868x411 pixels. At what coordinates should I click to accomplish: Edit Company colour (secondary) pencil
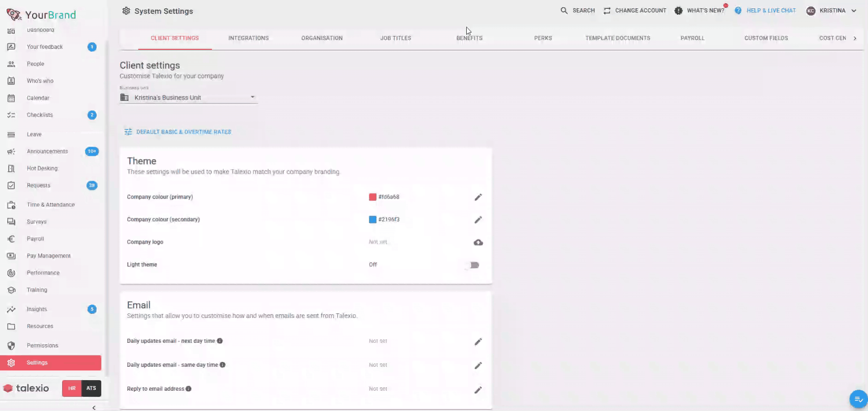point(478,220)
